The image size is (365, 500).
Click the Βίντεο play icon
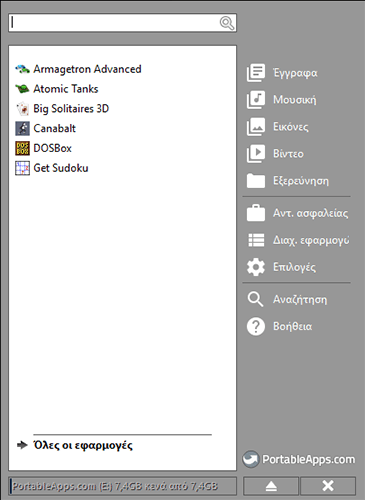click(256, 154)
